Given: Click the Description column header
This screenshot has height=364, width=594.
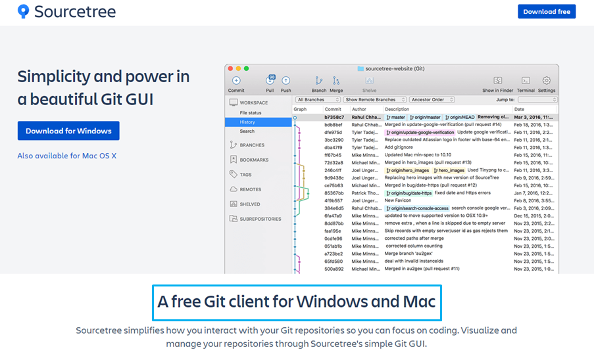Looking at the screenshot, I should [397, 109].
